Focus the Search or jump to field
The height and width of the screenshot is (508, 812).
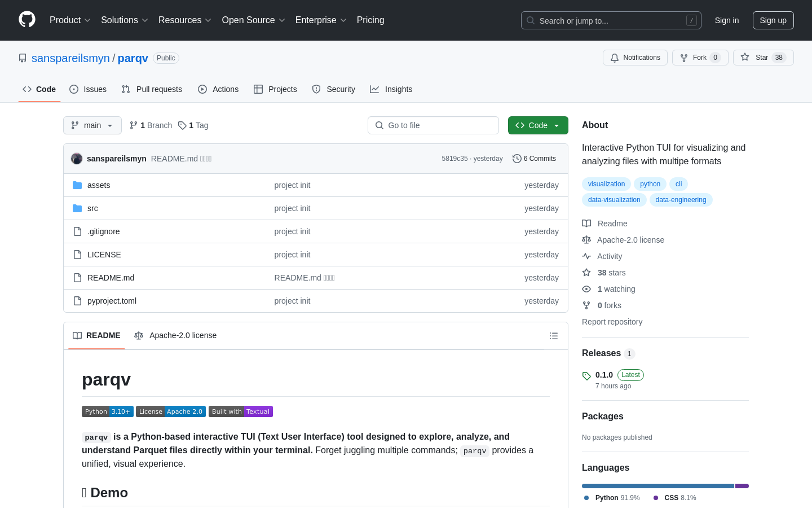[611, 20]
